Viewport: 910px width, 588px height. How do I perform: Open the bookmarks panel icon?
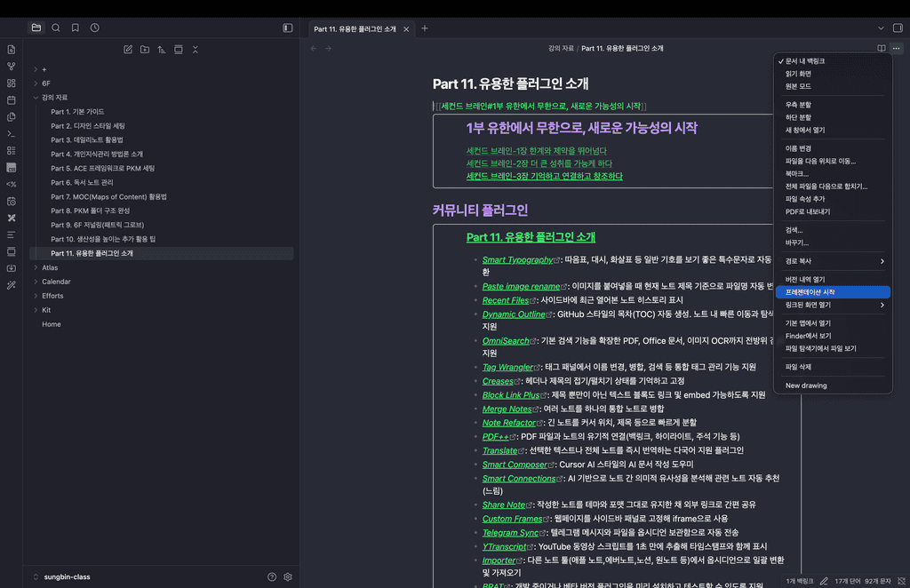(x=76, y=28)
